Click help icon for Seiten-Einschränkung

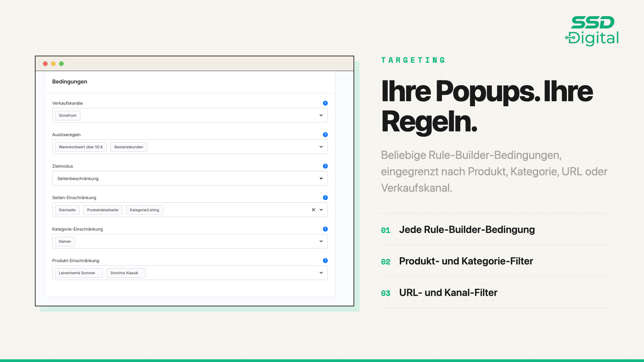[325, 198]
